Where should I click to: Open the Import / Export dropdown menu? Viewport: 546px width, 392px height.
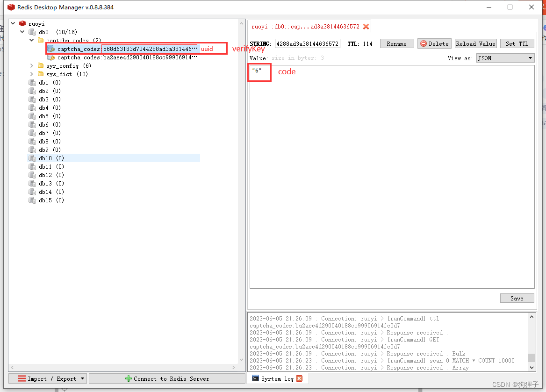click(47, 378)
